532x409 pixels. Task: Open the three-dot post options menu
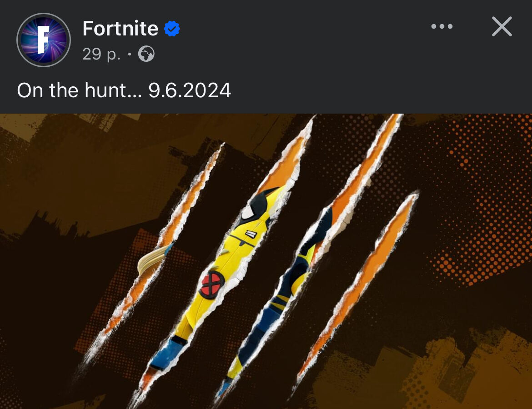(442, 26)
